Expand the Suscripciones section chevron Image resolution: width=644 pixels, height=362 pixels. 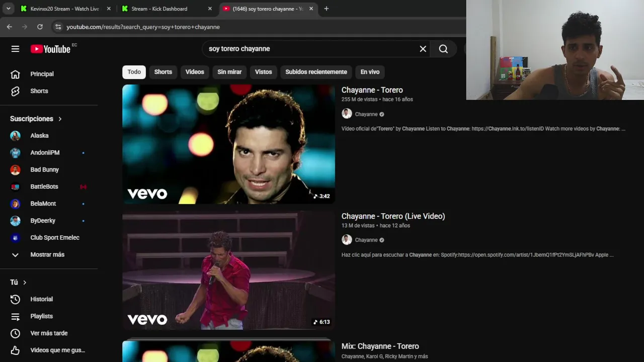60,119
